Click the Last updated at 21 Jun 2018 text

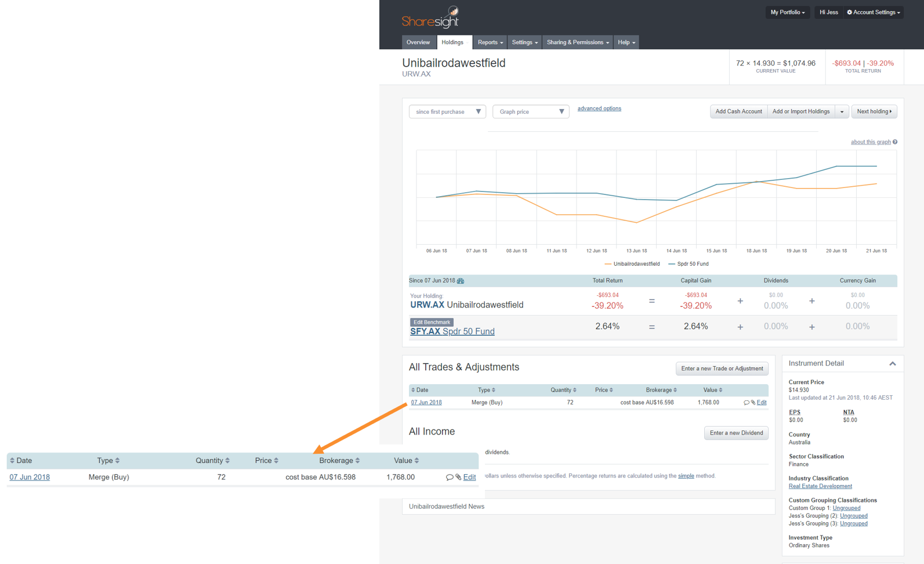point(840,398)
